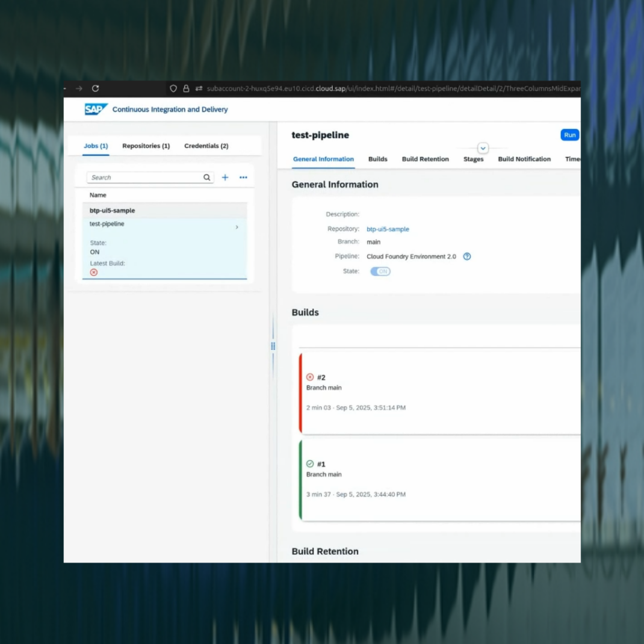Select the Stages section tab
The height and width of the screenshot is (644, 644).
[x=473, y=159]
